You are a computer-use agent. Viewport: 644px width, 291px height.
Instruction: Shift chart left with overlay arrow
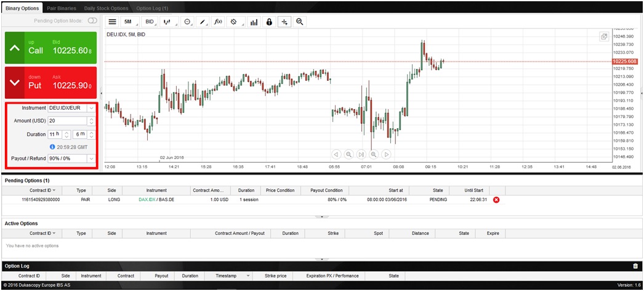(336, 155)
